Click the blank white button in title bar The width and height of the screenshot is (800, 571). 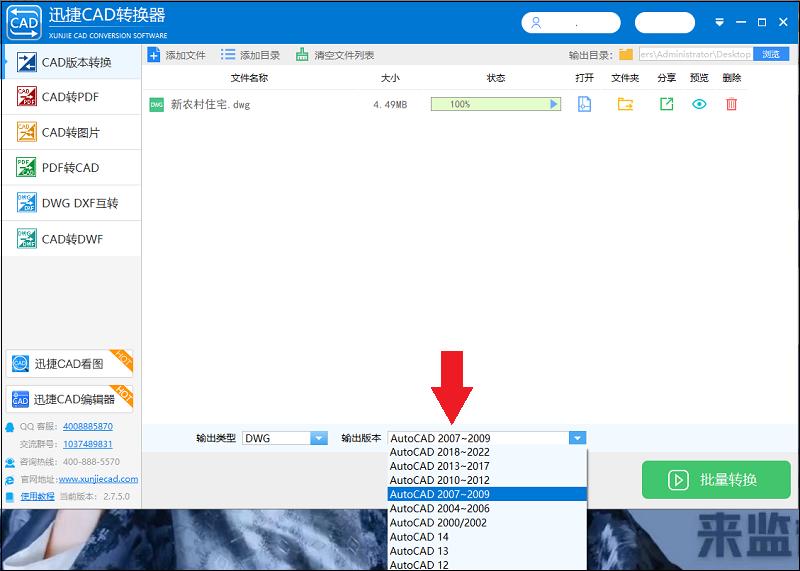click(x=665, y=23)
